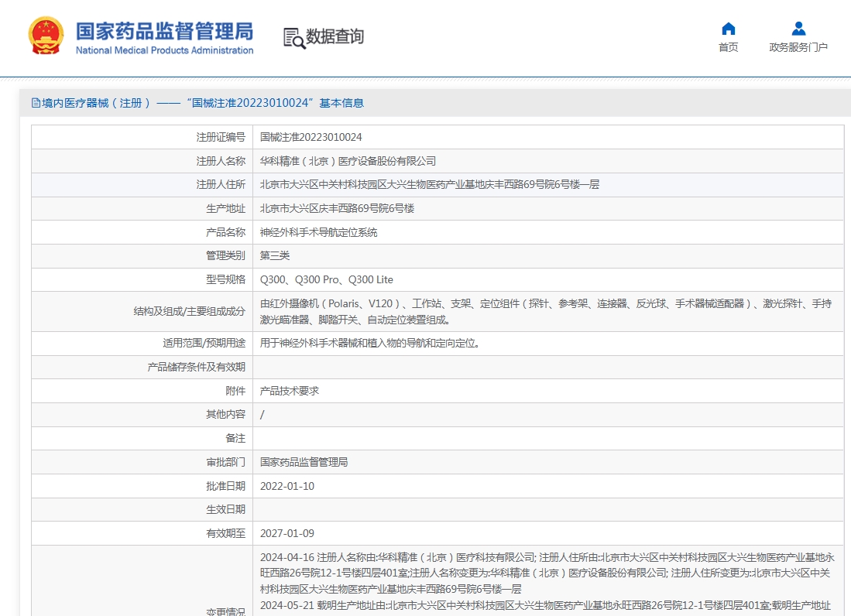Select registration number 国械注准20223010024 value
Image resolution: width=851 pixels, height=616 pixels.
pyautogui.click(x=311, y=137)
